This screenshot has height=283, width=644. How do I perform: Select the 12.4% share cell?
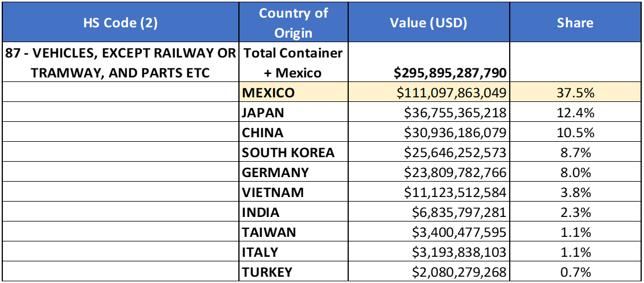click(x=575, y=113)
